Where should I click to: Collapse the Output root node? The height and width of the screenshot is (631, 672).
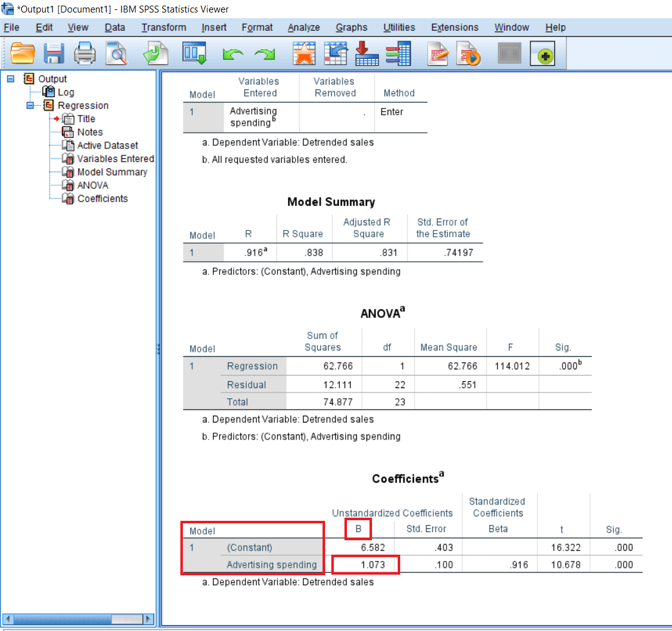(x=11, y=79)
